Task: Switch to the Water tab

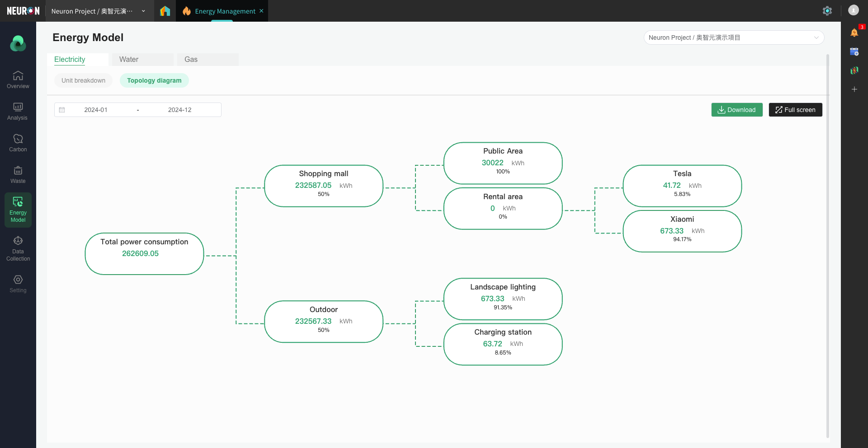Action: pyautogui.click(x=129, y=60)
